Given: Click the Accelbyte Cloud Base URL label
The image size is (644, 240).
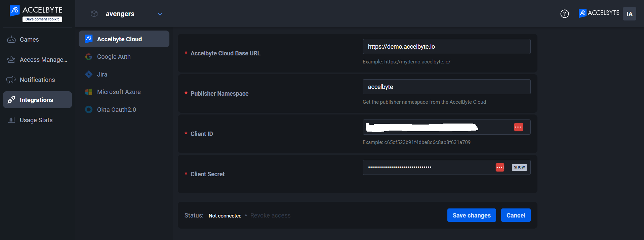Looking at the screenshot, I should [226, 53].
